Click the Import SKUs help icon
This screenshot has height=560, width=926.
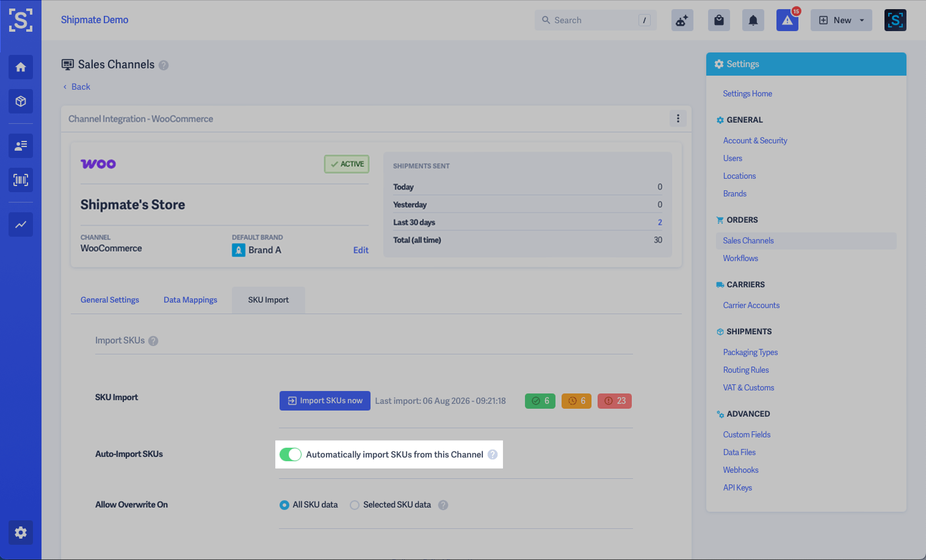click(x=153, y=341)
